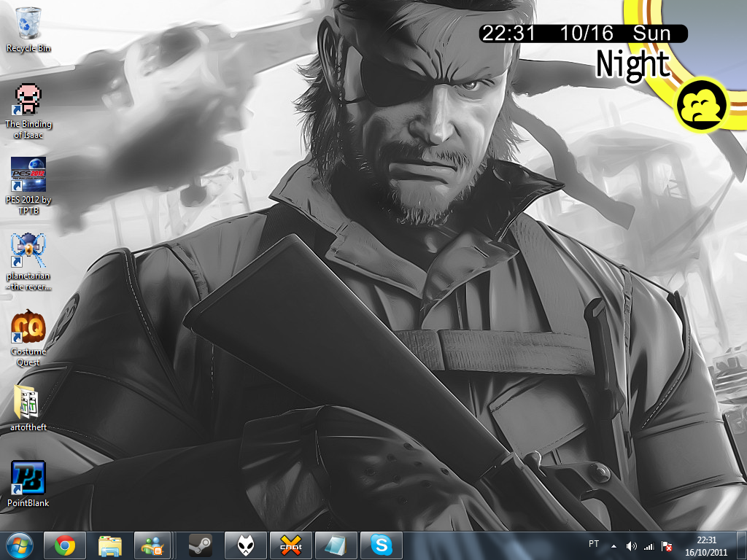747x560 pixels.
Task: Open Windows Explorer from the taskbar
Action: click(109, 545)
